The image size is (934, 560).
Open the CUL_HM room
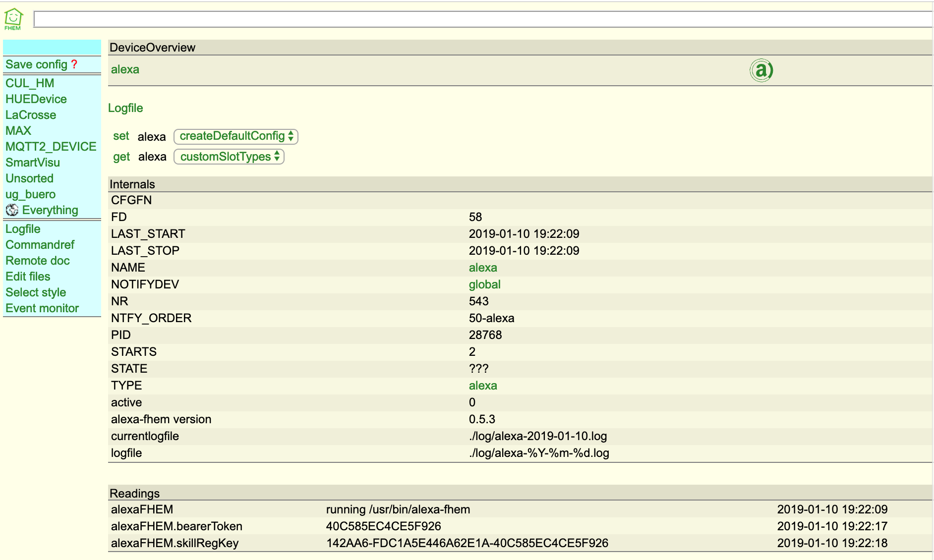coord(30,83)
